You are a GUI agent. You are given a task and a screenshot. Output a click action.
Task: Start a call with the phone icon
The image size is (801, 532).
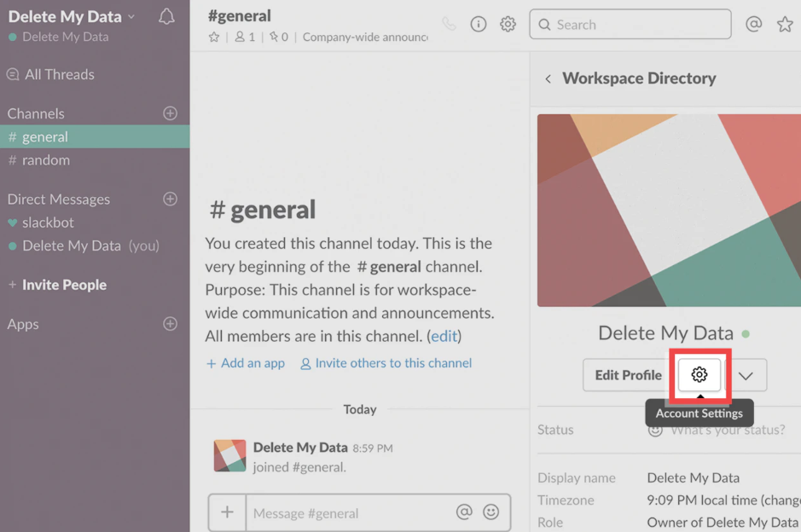[449, 24]
